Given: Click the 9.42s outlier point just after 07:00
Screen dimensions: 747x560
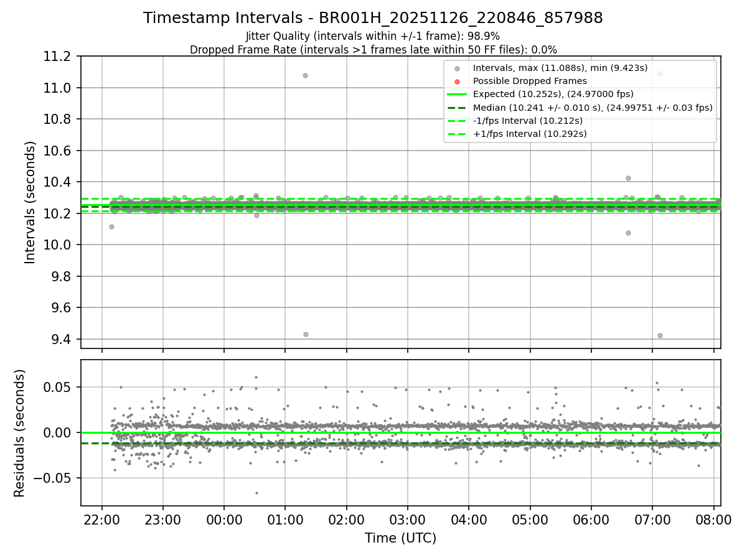Looking at the screenshot, I should [x=660, y=335].
